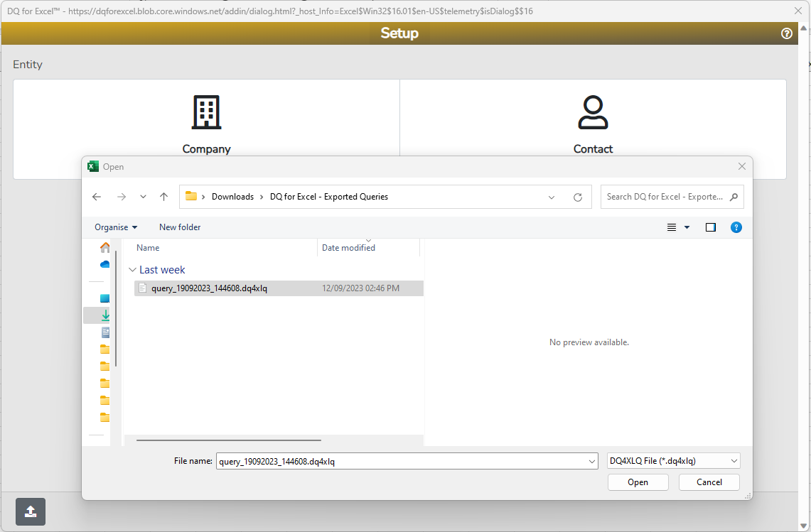Click DQ for Excel - Exported Queries breadcrumb
Viewport: 811px width, 532px height.
[x=329, y=197]
